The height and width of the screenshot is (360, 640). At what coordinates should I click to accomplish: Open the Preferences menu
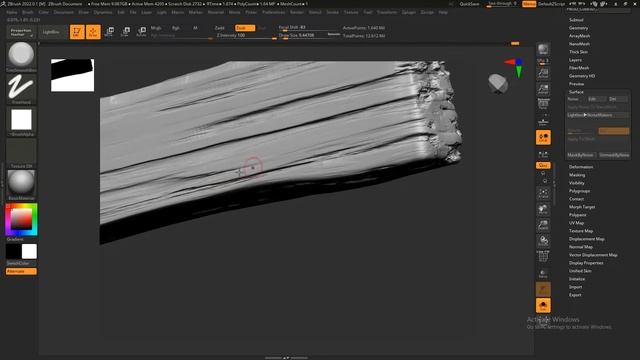coord(273,12)
